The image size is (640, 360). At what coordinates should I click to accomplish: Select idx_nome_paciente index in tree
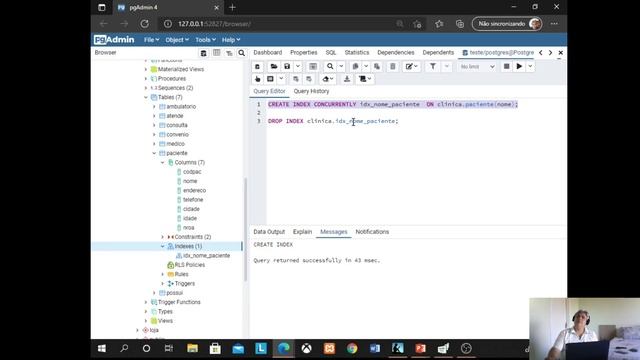point(206,256)
